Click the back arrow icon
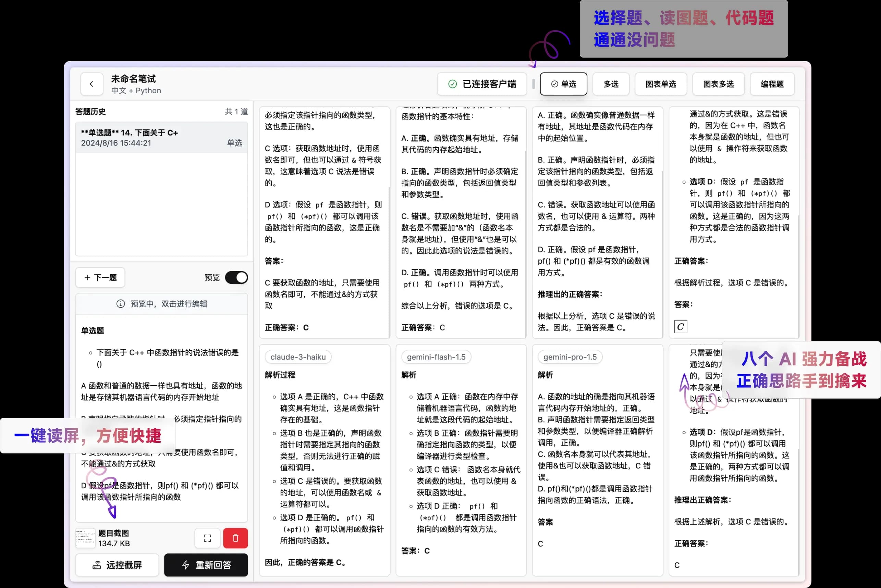Image resolution: width=881 pixels, height=588 pixels. (91, 84)
